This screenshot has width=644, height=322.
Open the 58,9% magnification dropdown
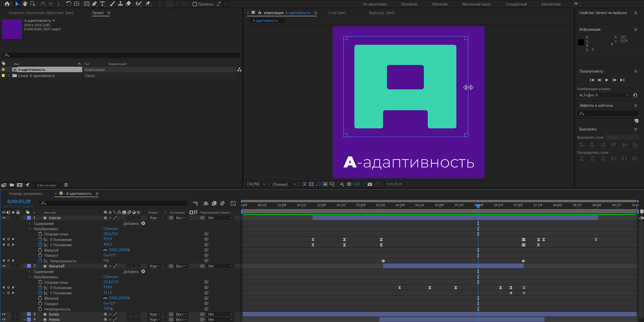256,184
